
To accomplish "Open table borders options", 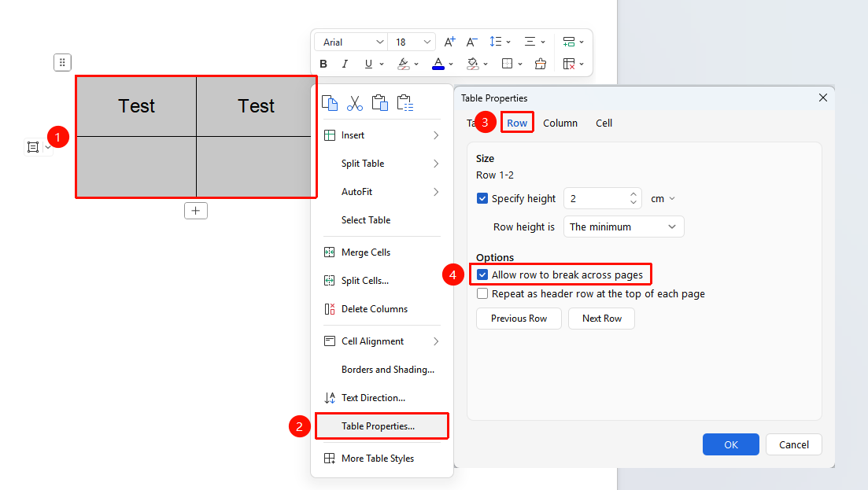I will tap(507, 64).
